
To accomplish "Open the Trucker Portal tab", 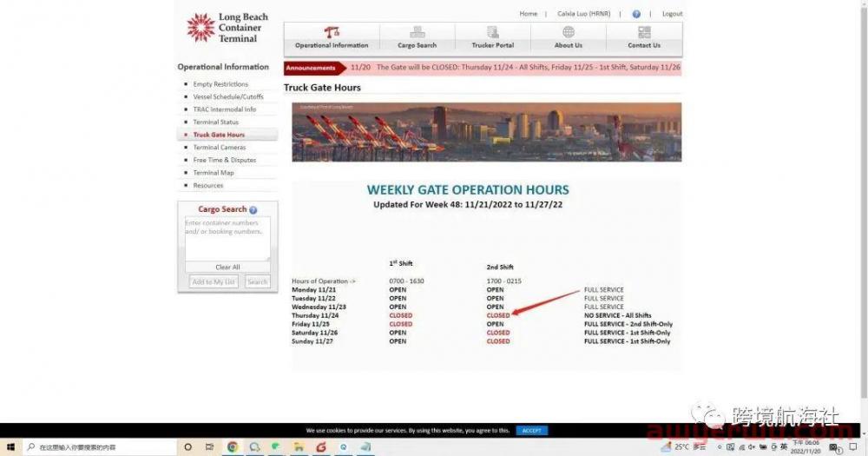I will [x=493, y=38].
